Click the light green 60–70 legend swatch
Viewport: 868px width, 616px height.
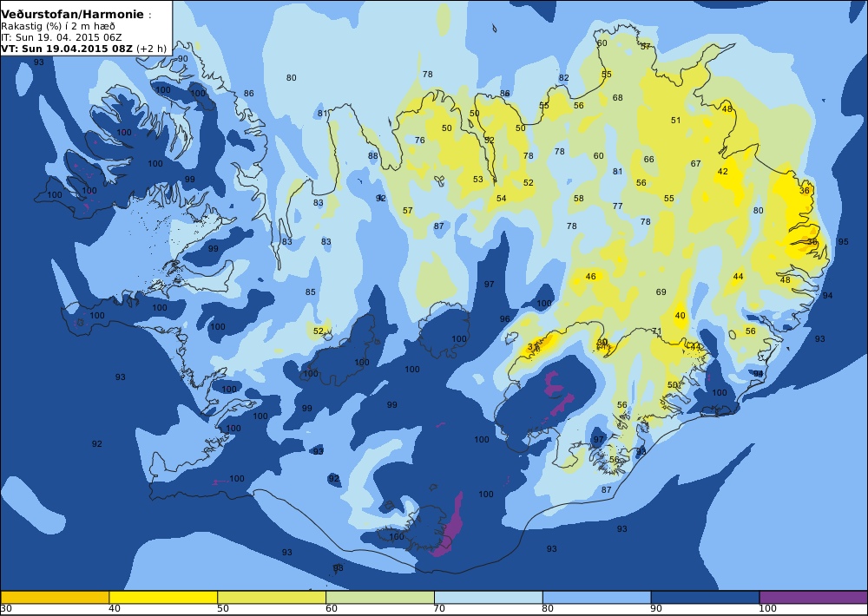coord(380,597)
